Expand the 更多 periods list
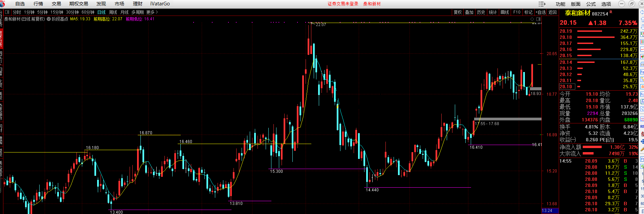 pyautogui.click(x=152, y=12)
